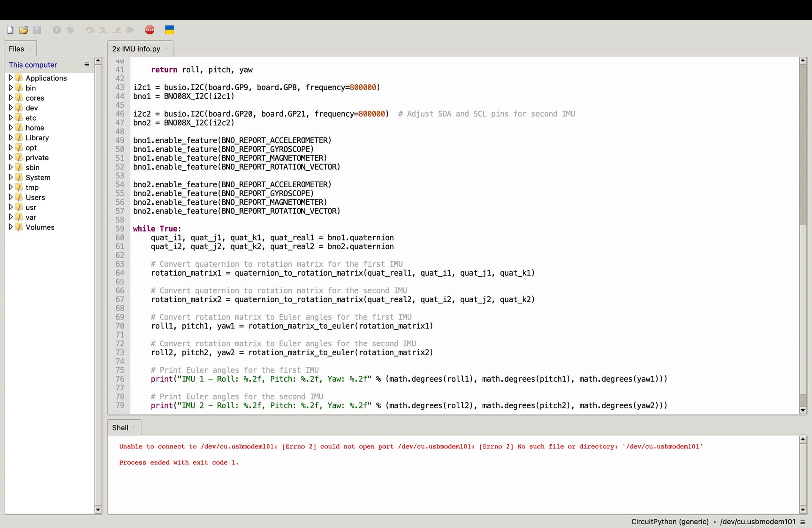Expand the Library folder
The image size is (812, 528).
coord(11,137)
